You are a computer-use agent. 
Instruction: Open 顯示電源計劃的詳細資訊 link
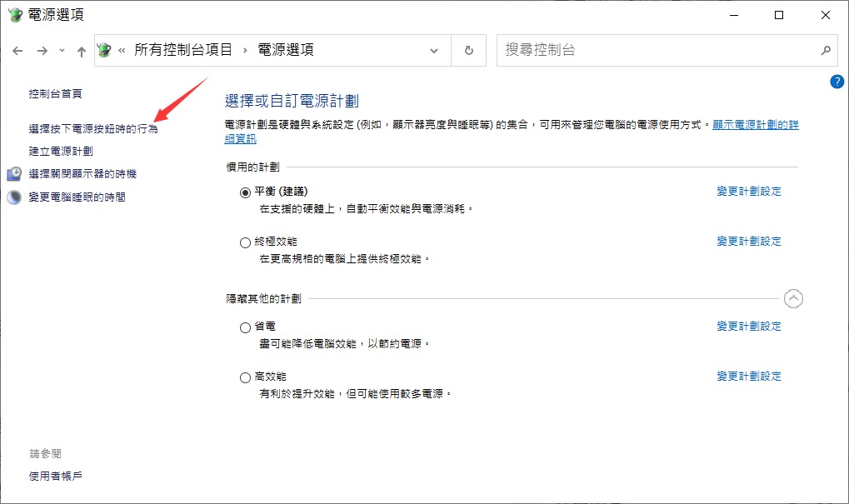pyautogui.click(x=756, y=124)
